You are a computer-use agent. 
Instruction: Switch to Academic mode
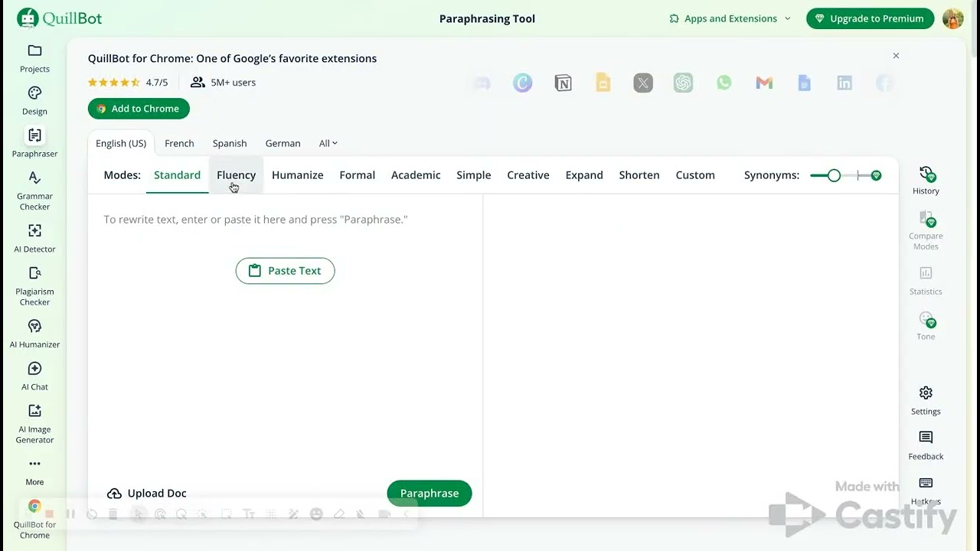(x=416, y=175)
